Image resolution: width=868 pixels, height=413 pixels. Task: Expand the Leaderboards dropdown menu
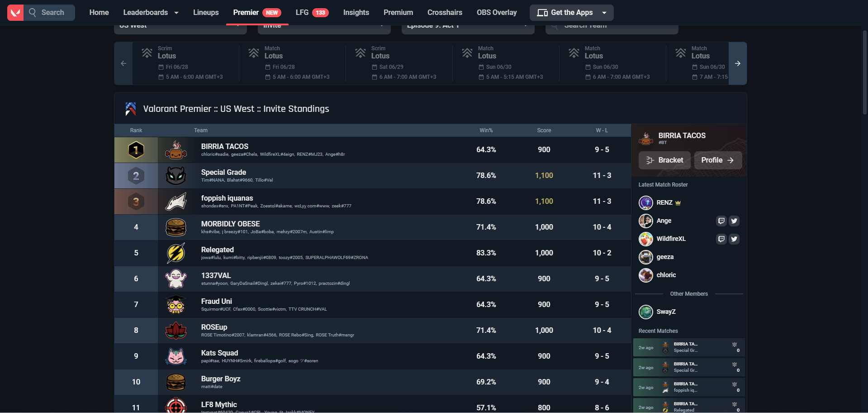click(x=151, y=13)
